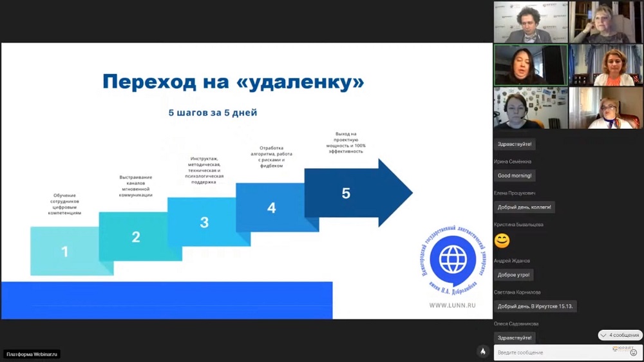The image size is (644, 362).
Task: Select video of gray-haired woman by bookshelf
Action: (606, 22)
